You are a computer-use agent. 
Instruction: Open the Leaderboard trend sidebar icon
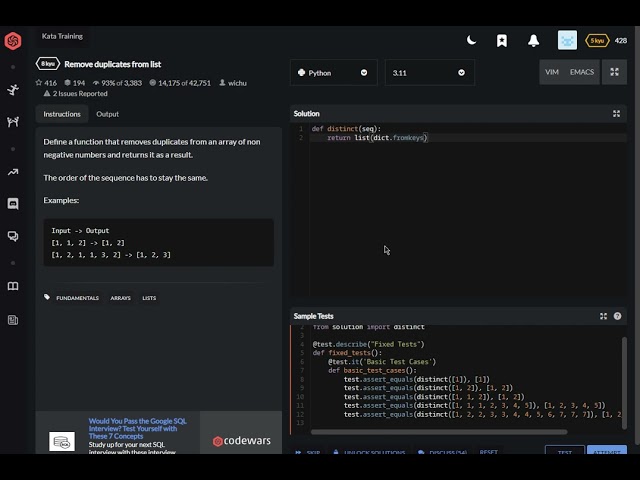[13, 172]
